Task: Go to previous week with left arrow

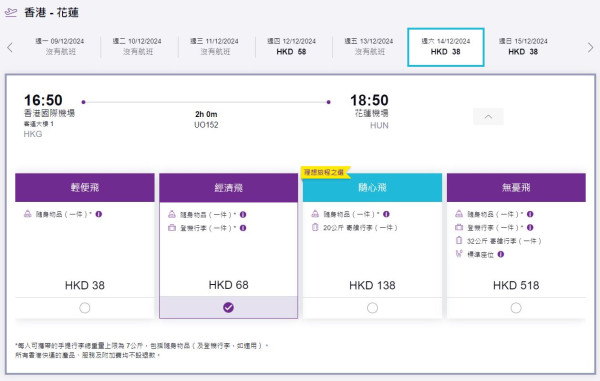Action: pyautogui.click(x=10, y=47)
